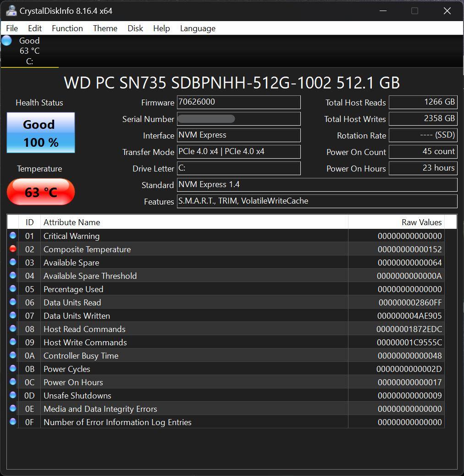Viewport: 464px width, 476px height.
Task: Click the Total Host Writes value box
Action: [x=423, y=119]
